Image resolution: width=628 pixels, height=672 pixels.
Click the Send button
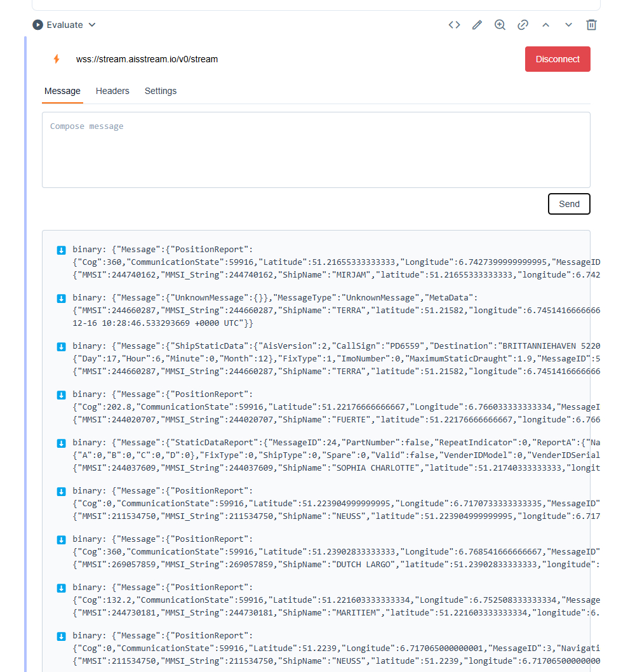(x=569, y=204)
